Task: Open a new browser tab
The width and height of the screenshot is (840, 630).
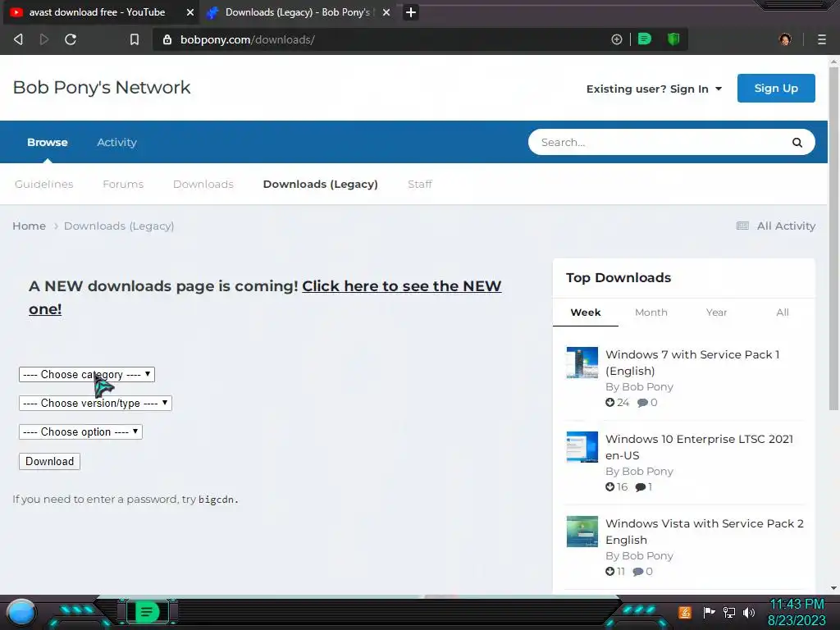Action: pyautogui.click(x=411, y=12)
